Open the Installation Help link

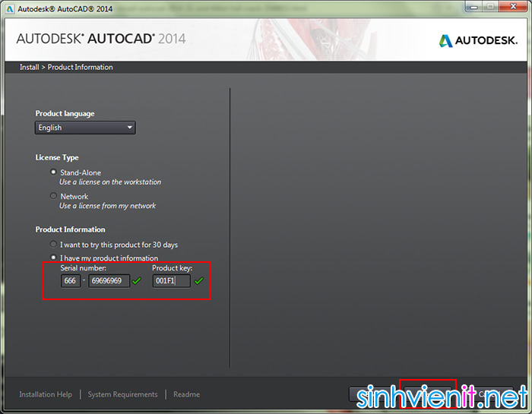tap(46, 394)
